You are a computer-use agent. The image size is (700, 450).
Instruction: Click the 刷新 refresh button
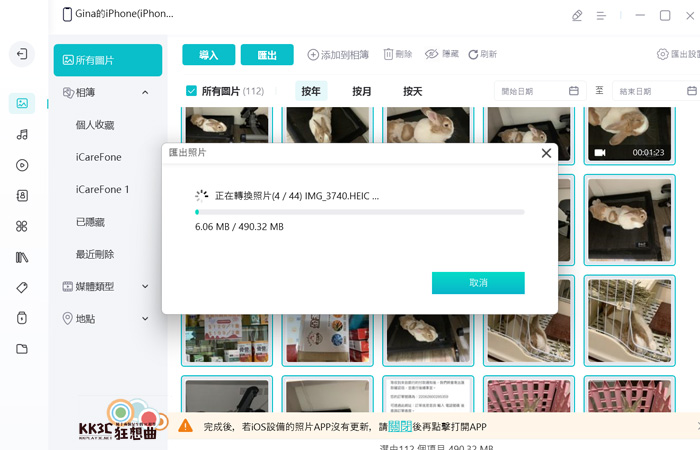point(482,54)
